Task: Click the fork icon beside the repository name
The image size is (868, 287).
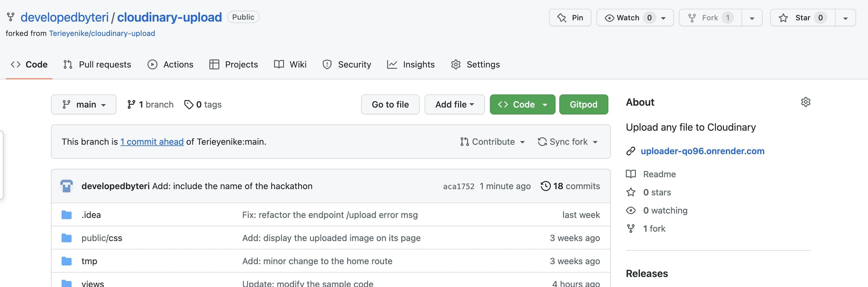Action: [x=11, y=17]
